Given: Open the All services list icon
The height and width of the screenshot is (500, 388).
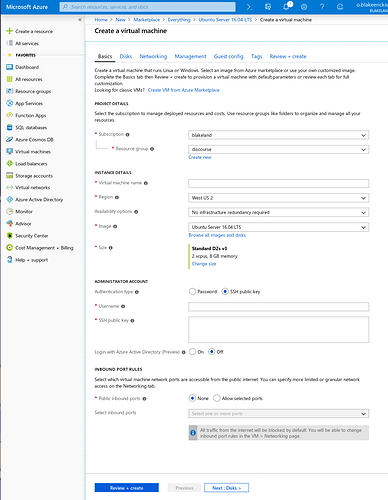Looking at the screenshot, I should [10, 43].
